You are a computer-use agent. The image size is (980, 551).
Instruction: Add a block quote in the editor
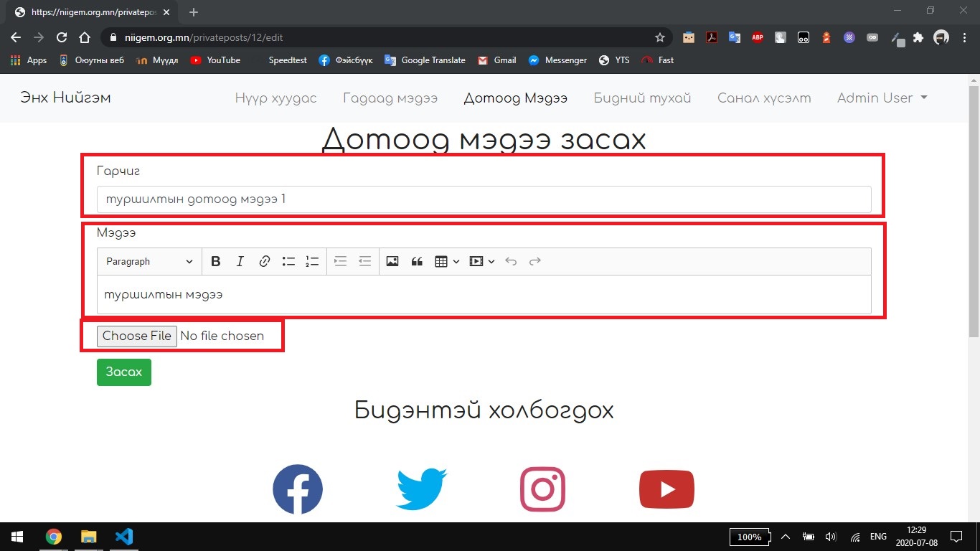pyautogui.click(x=417, y=262)
